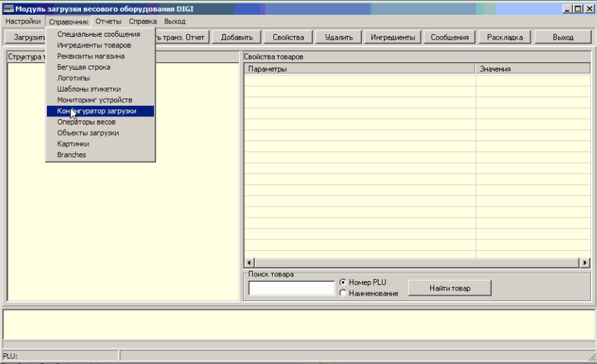Viewport: 597px width, 364px height.
Task: Click the транз. Отчет toolbar button
Action: pos(182,37)
